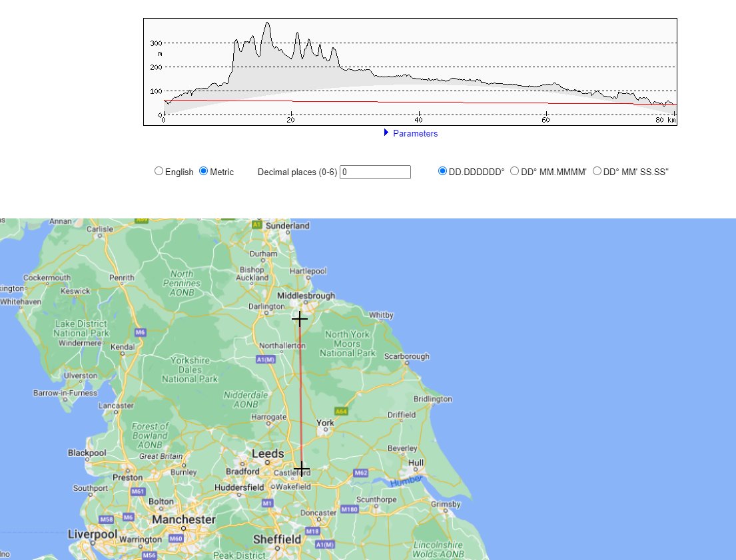This screenshot has width=736, height=560.
Task: Click the red path line on the map
Action: point(300,393)
